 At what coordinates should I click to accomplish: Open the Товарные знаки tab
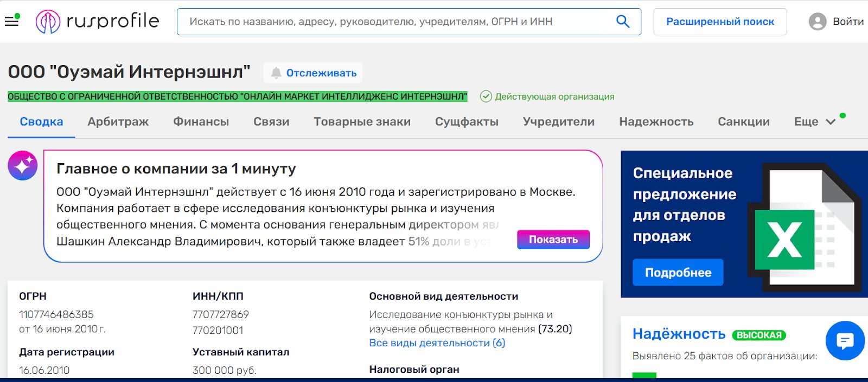pyautogui.click(x=362, y=122)
